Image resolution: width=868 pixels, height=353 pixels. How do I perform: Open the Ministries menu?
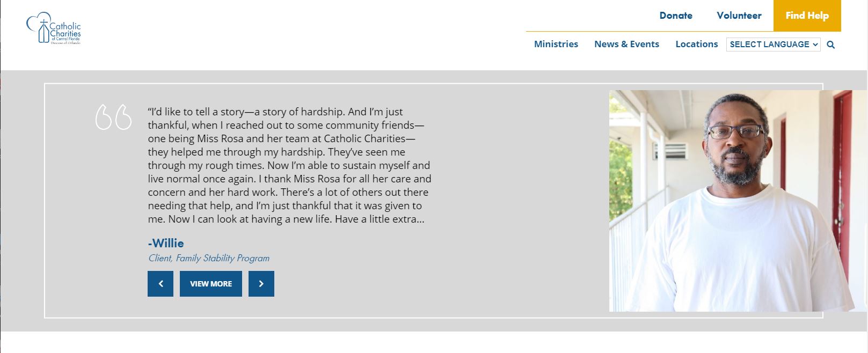click(x=556, y=44)
